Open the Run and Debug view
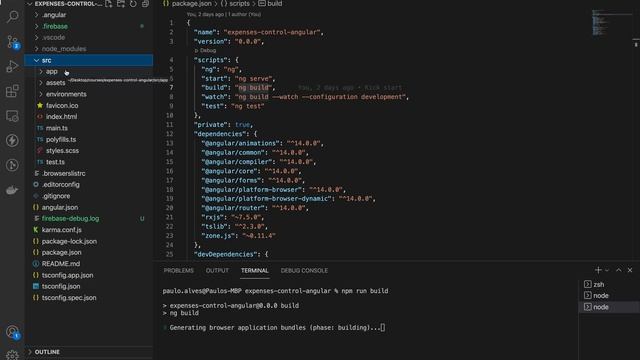Image resolution: width=640 pixels, height=360 pixels. (x=13, y=66)
